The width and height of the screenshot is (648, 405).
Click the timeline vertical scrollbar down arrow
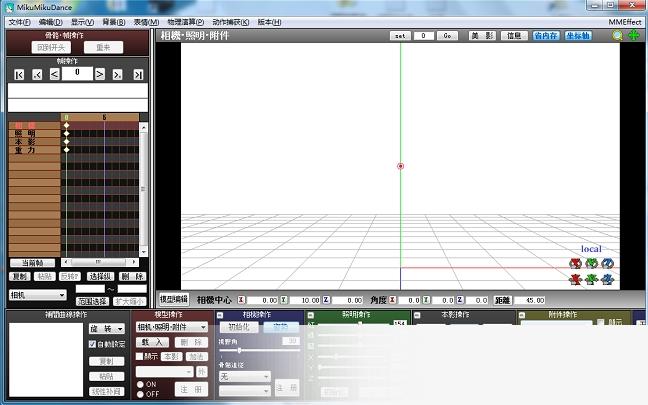click(143, 252)
